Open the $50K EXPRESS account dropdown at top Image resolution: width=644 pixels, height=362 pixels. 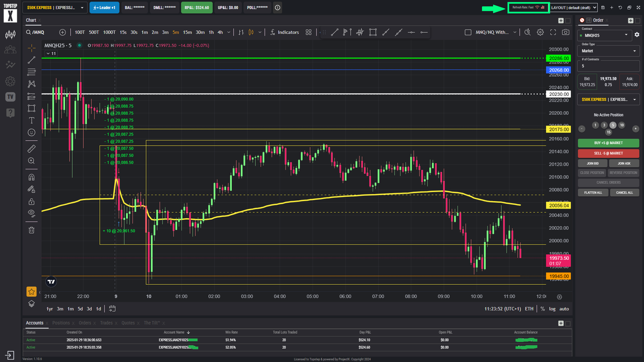click(55, 8)
